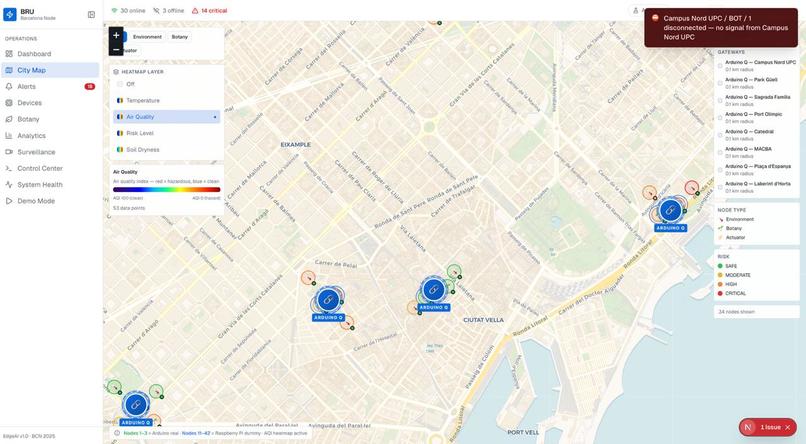Image resolution: width=806 pixels, height=444 pixels.
Task: Click the Dashboard grid icon
Action: (9, 54)
